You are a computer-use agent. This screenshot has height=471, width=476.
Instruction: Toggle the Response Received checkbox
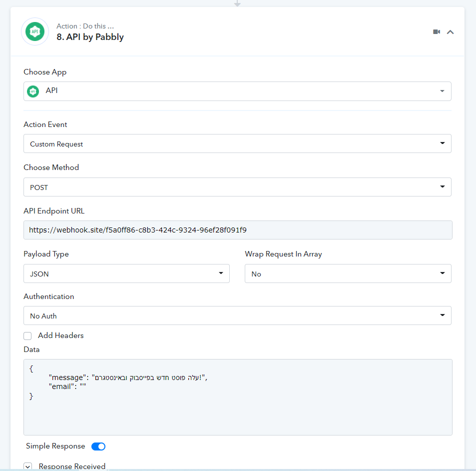tap(27, 466)
